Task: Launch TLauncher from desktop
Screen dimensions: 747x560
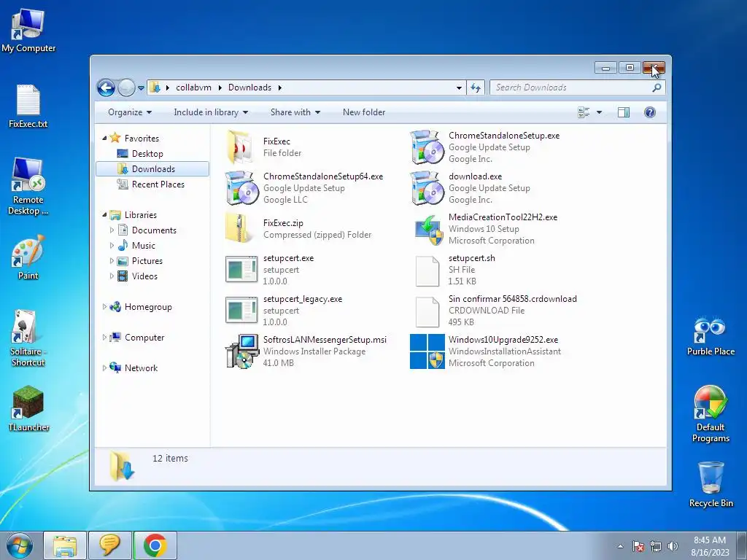Action: [28, 409]
